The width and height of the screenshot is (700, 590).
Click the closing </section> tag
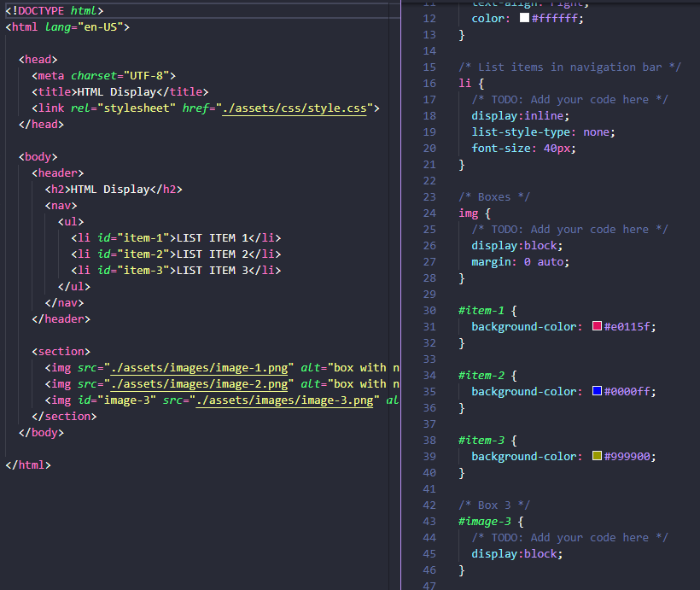[x=64, y=417]
